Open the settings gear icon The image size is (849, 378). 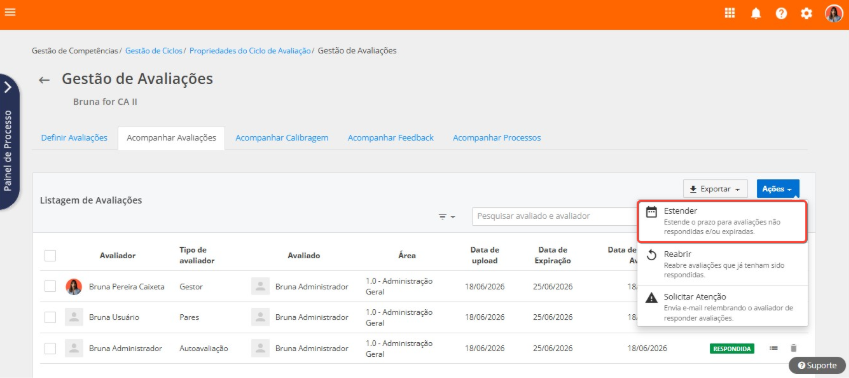[807, 14]
